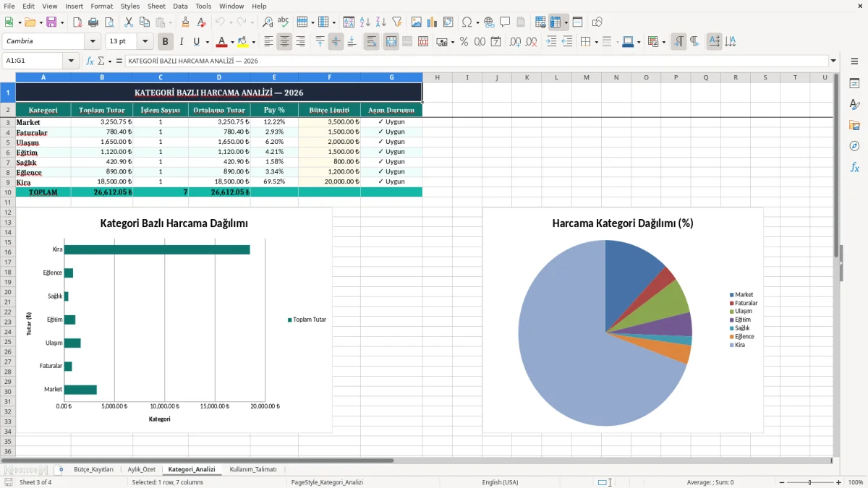Open the background color dropdown arrow

(252, 42)
